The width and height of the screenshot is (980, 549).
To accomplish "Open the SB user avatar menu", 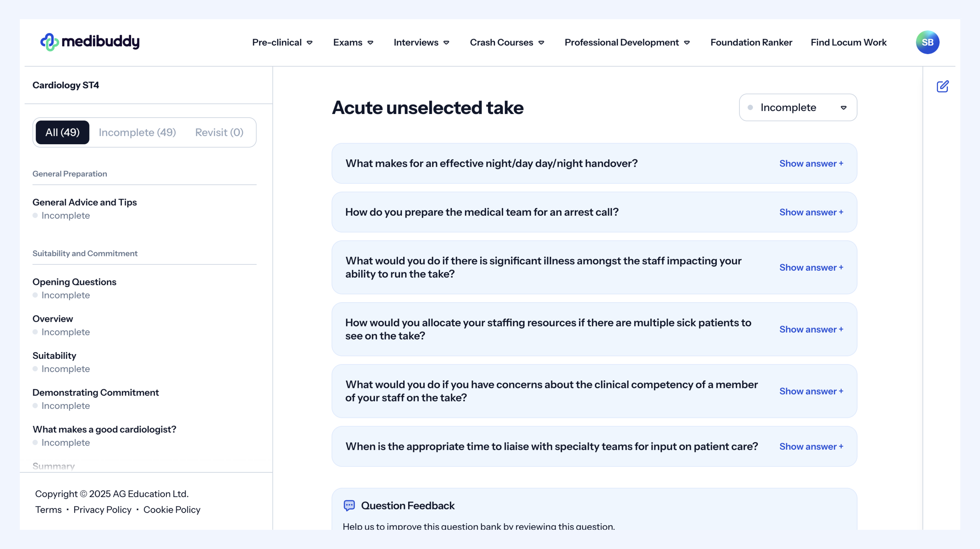I will tap(927, 42).
